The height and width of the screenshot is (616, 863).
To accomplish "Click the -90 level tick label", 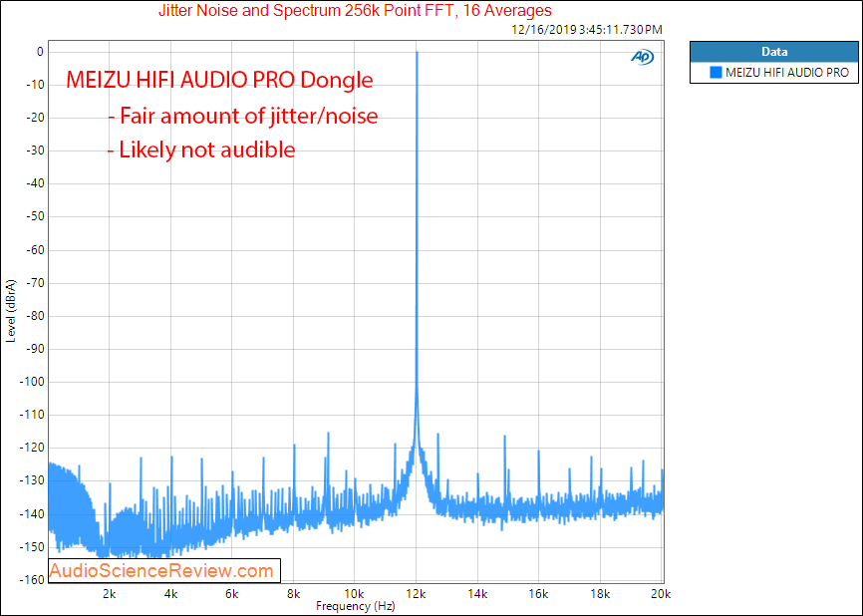I will (35, 349).
